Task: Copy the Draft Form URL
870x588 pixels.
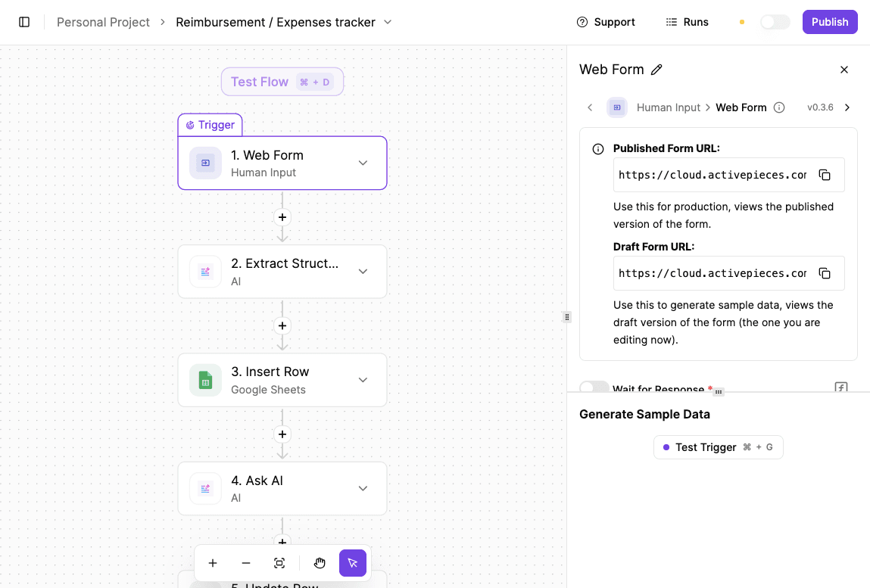Action: 825,273
